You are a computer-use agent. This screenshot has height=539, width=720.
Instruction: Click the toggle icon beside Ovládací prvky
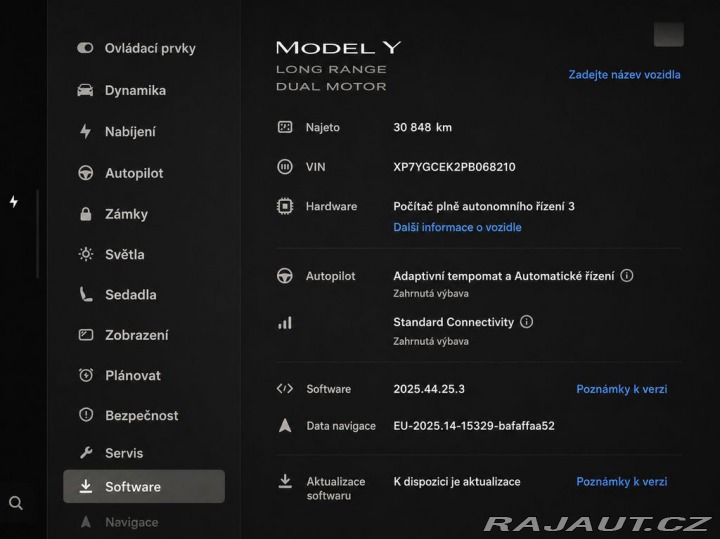85,48
